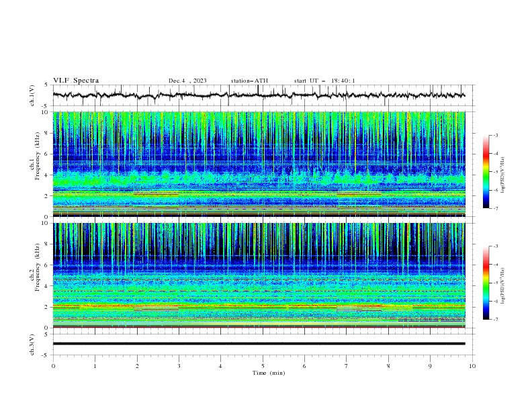This screenshot has height=411, width=532.
Task: Click the lower color scale bar for ch.2
Action: tap(486, 283)
